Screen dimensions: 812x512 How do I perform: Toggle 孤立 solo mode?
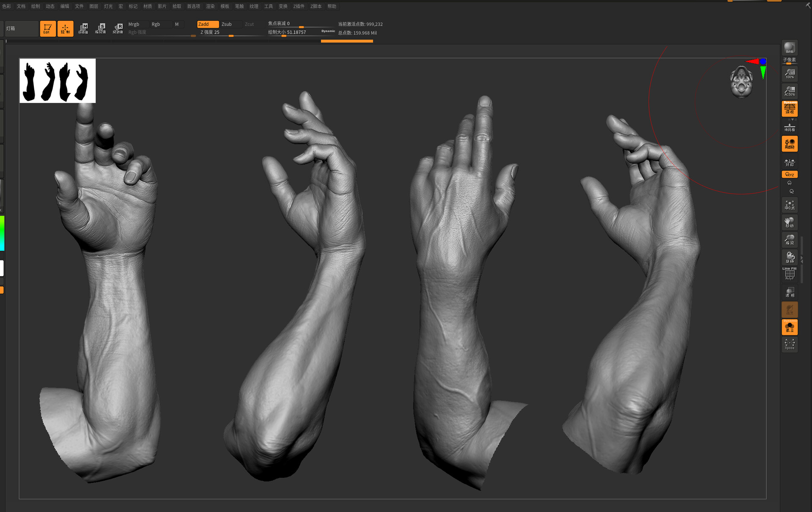coord(789,326)
